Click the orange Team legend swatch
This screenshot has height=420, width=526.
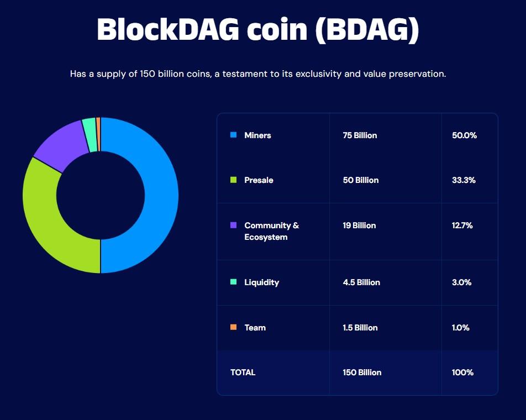(233, 327)
